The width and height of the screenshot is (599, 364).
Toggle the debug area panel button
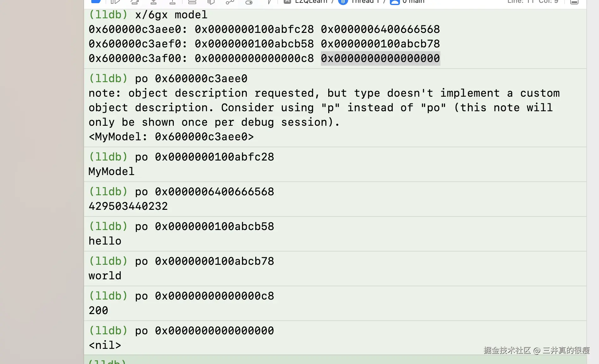574,2
